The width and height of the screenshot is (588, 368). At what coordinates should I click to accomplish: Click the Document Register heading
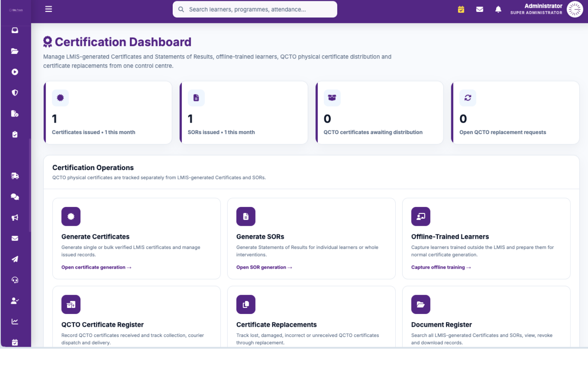pyautogui.click(x=441, y=325)
